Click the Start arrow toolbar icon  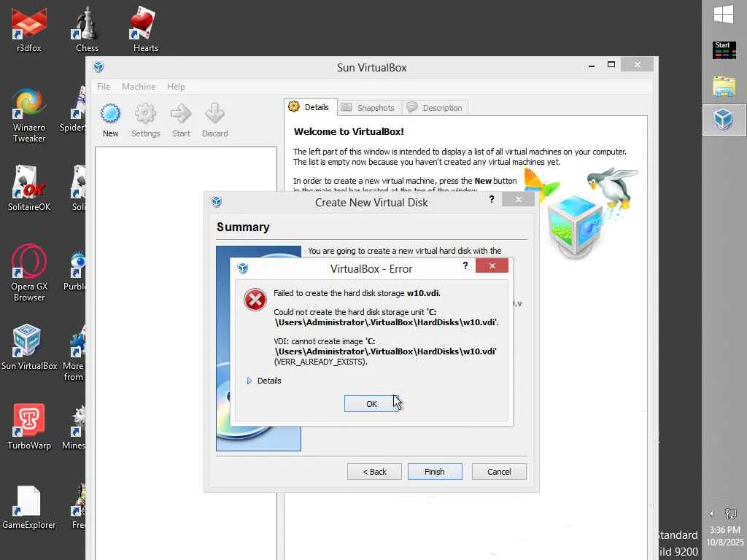(x=181, y=120)
